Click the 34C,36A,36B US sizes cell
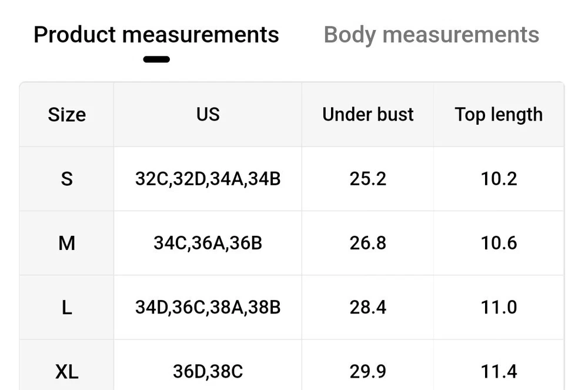This screenshot has height=390, width=588. [208, 243]
